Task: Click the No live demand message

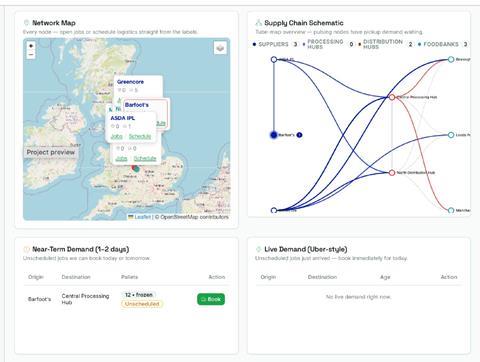Action: 358,297
